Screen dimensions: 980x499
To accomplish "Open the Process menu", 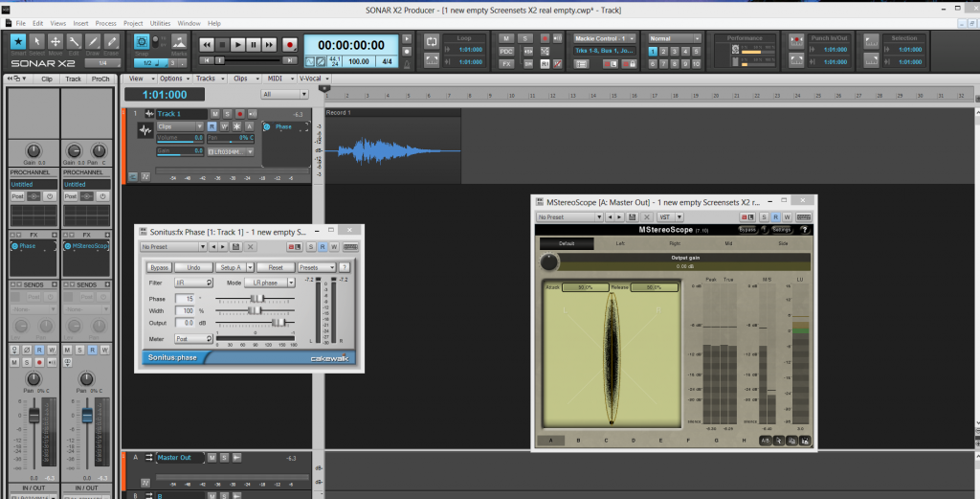I will click(105, 22).
